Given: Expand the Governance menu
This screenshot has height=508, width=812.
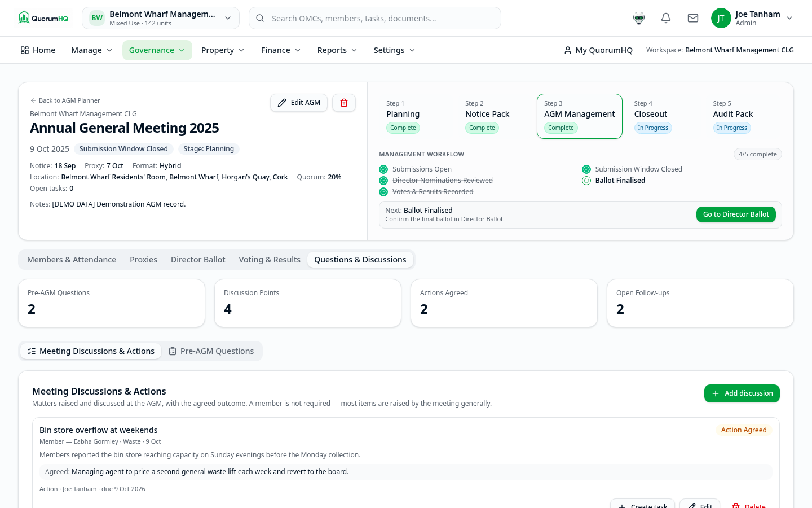Looking at the screenshot, I should 157,50.
